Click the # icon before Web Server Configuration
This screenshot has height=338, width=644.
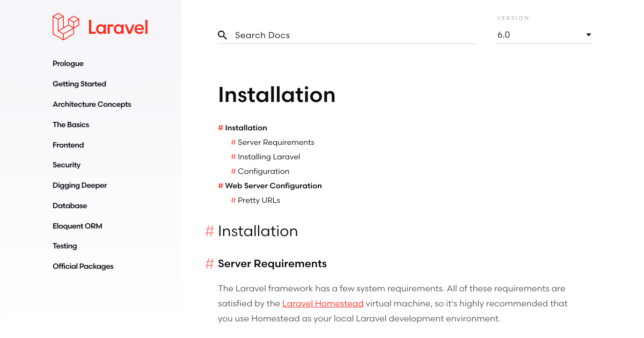219,186
